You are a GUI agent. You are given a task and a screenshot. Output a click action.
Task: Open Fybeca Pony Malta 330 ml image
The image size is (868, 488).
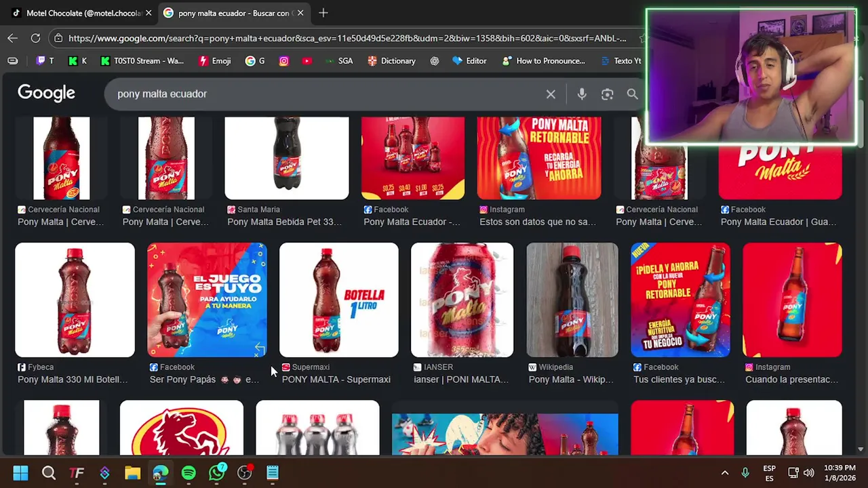pyautogui.click(x=75, y=300)
